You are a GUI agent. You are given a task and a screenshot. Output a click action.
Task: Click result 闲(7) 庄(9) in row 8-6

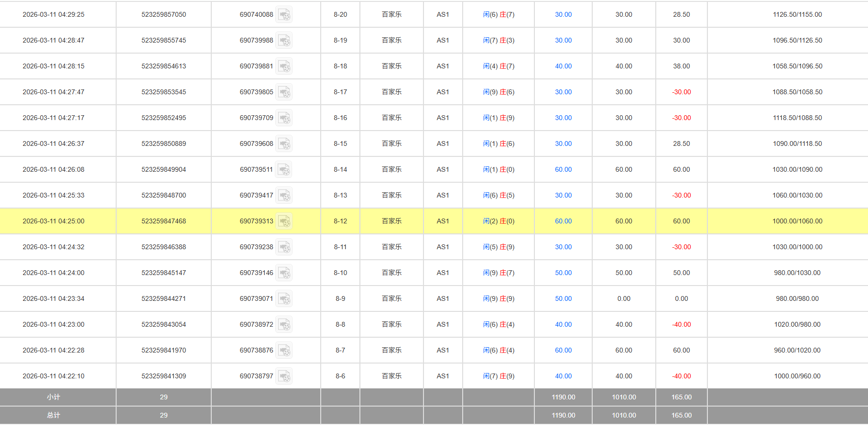(499, 376)
